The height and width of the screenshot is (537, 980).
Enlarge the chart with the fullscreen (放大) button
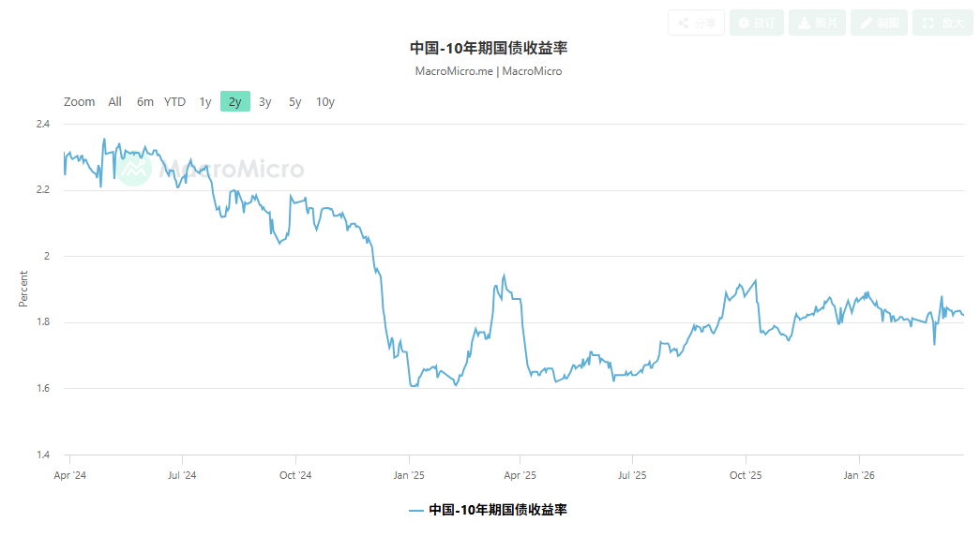[942, 22]
